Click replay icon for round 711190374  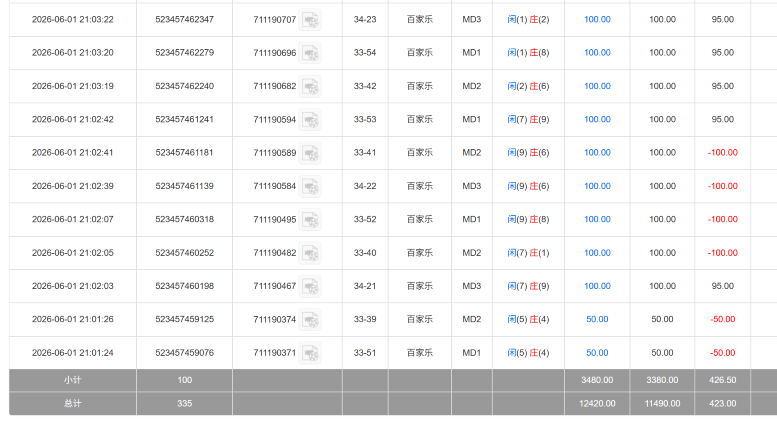click(310, 320)
